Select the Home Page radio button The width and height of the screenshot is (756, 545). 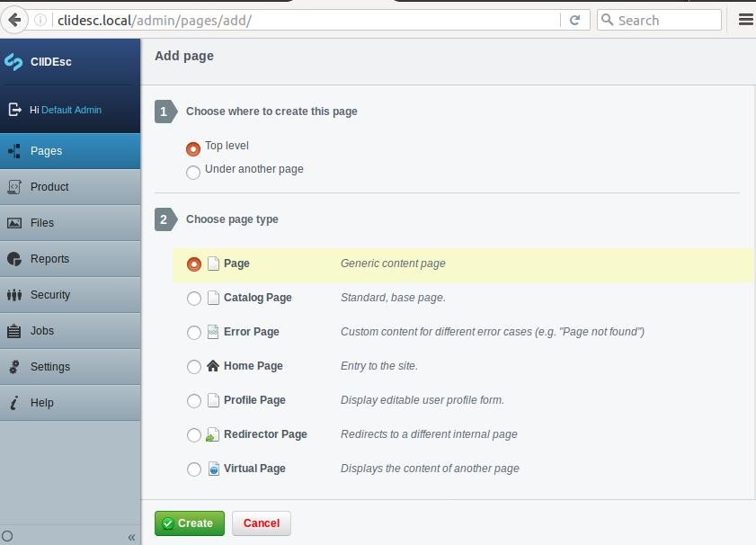point(194,367)
